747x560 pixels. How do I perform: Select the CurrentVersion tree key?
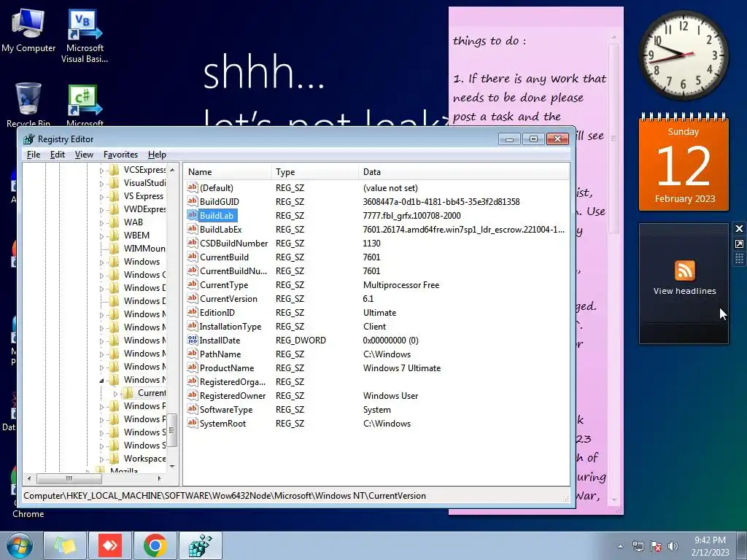pyautogui.click(x=152, y=393)
